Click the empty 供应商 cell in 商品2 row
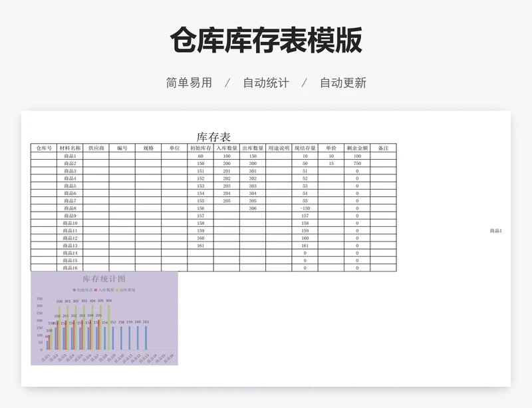The image size is (532, 408). (x=96, y=164)
